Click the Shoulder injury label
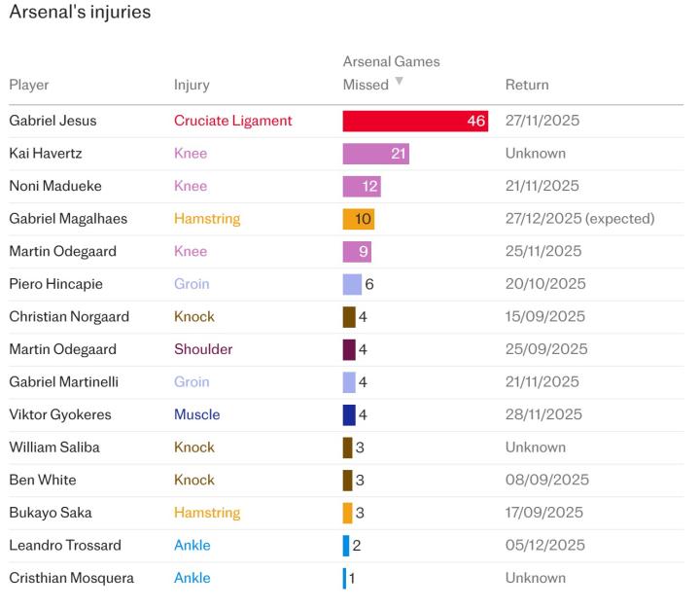Viewport: 700px width, 608px height. 203,349
